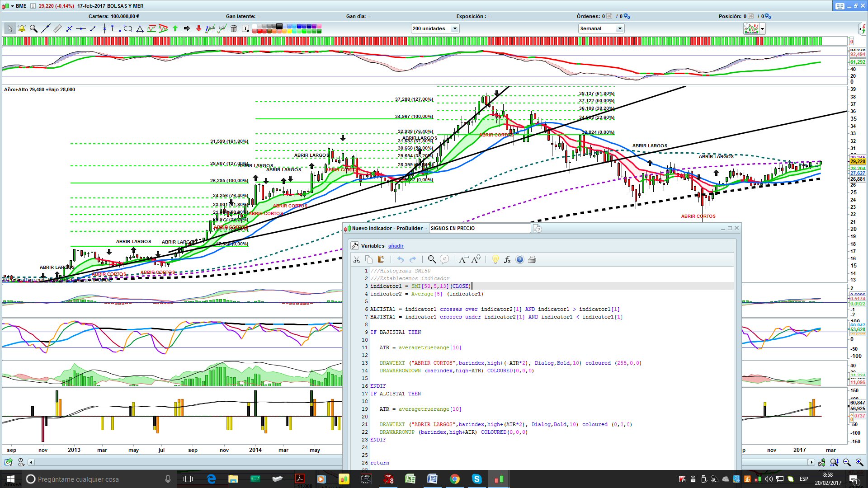868x488 pixels.
Task: Click the trash bin delete-objects icon
Action: click(234, 29)
